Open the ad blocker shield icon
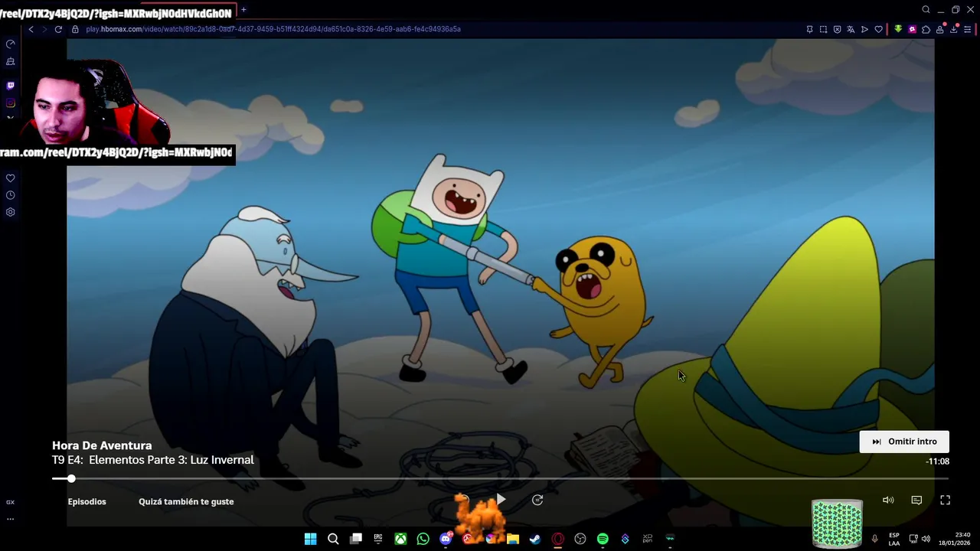980x551 pixels. pos(837,29)
